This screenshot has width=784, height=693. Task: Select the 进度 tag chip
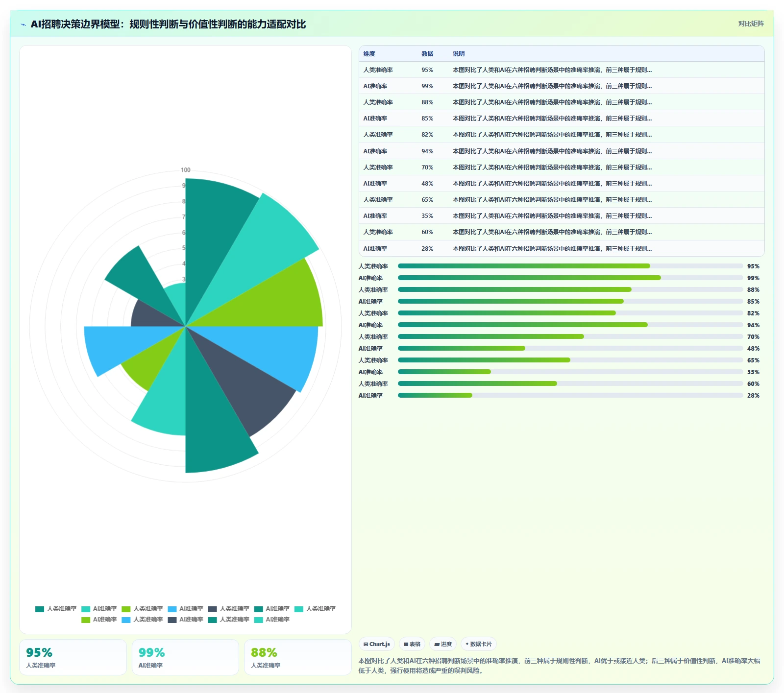443,644
